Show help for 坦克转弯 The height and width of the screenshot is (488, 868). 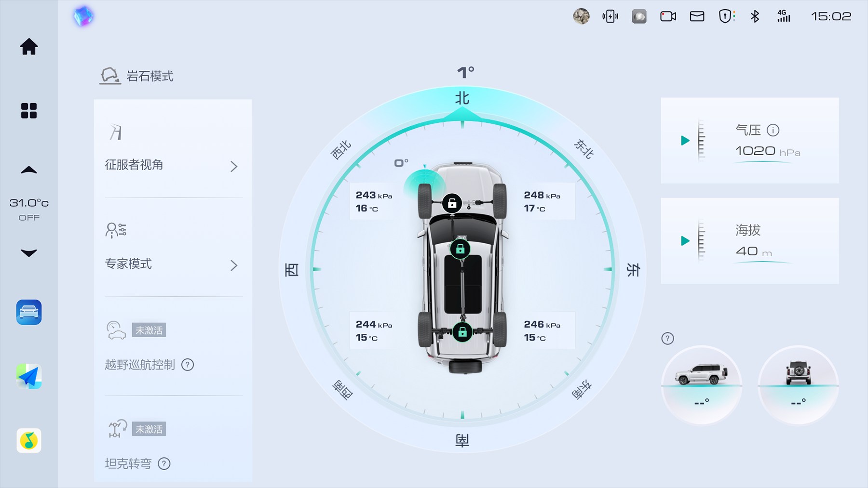tap(164, 463)
